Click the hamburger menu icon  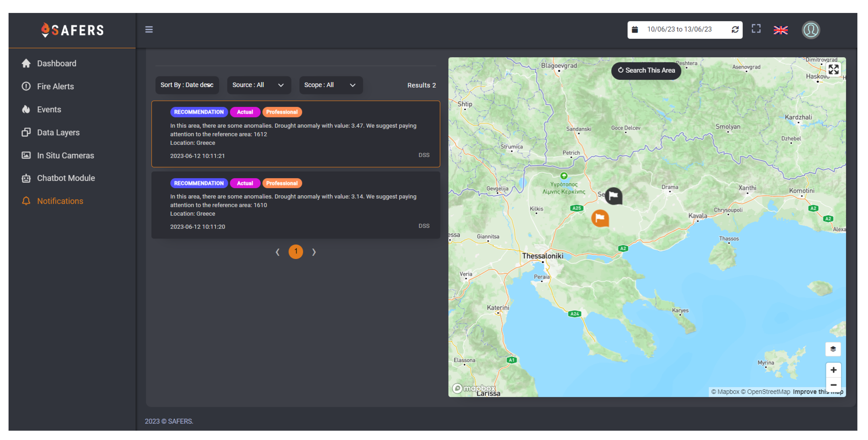tap(149, 30)
